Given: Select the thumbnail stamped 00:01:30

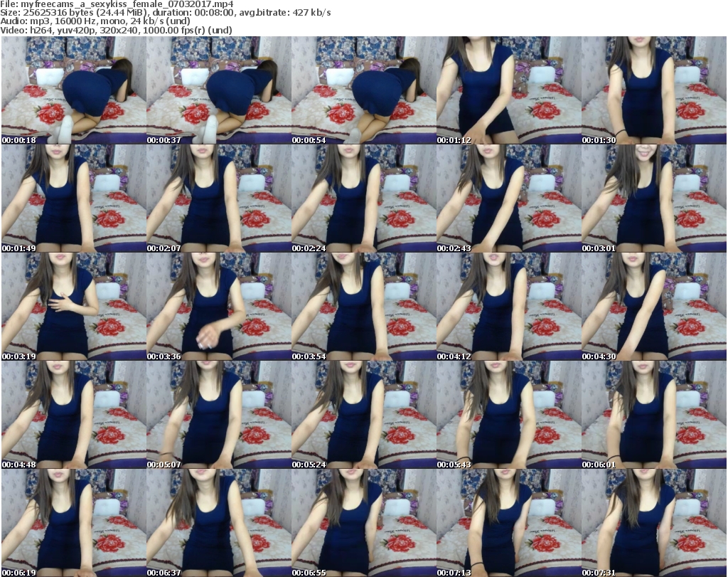Looking at the screenshot, I should (x=653, y=90).
